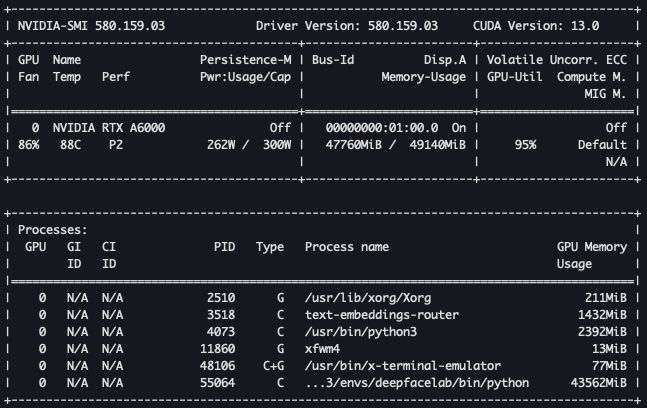Click the temperature reading 88C

(x=71, y=145)
